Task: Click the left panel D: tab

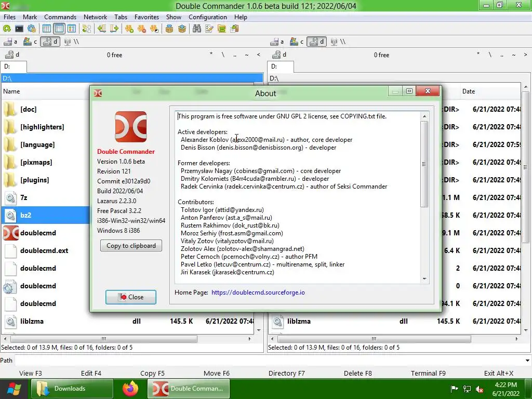Action: point(14,66)
